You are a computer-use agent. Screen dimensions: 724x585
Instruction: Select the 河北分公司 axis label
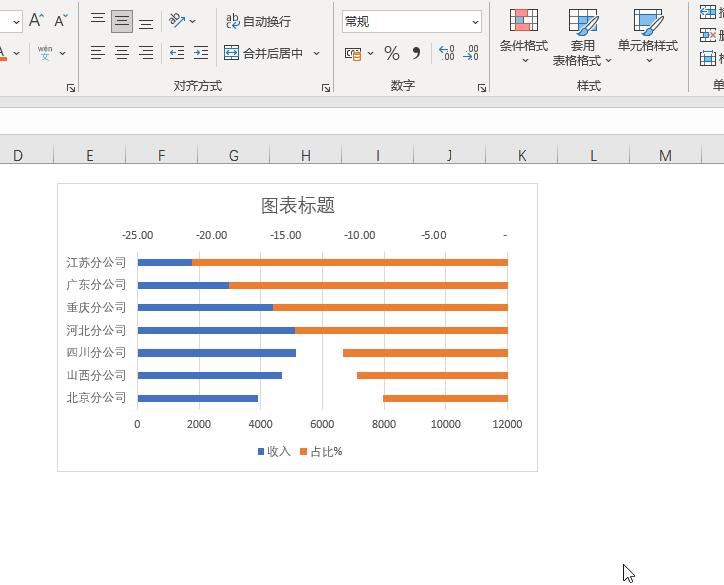96,330
